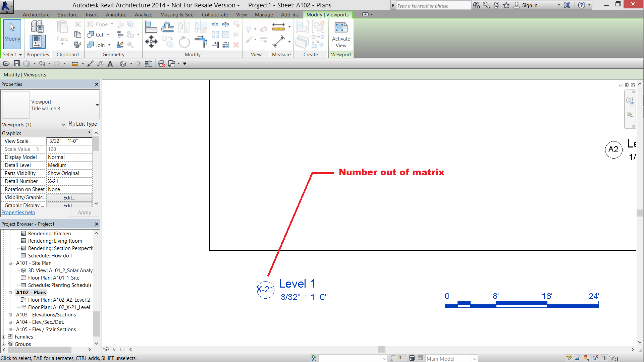Expand the A103 - Elevations/Sections sheet
The height and width of the screenshot is (362, 644).
[10, 315]
